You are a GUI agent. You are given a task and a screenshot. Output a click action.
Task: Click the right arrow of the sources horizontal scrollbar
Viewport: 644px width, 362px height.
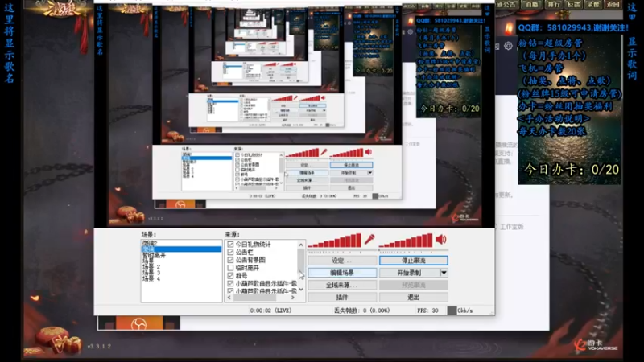point(293,298)
